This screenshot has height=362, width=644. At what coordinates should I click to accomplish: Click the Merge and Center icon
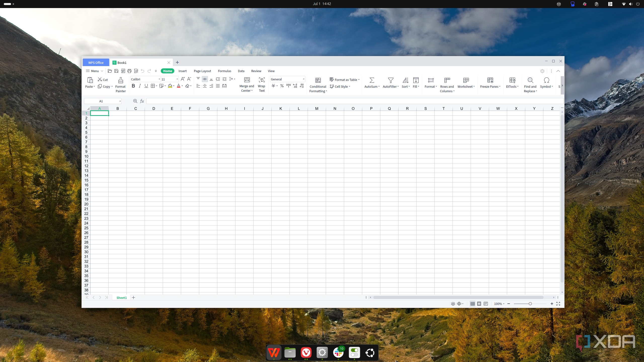point(247,80)
